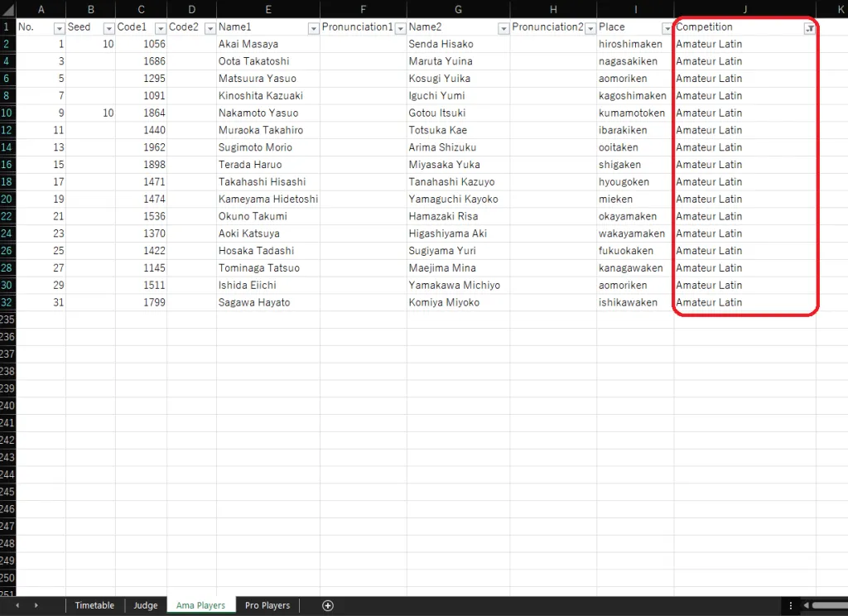This screenshot has height=616, width=848.
Task: Click the select-all corner of the grid
Action: point(7,9)
